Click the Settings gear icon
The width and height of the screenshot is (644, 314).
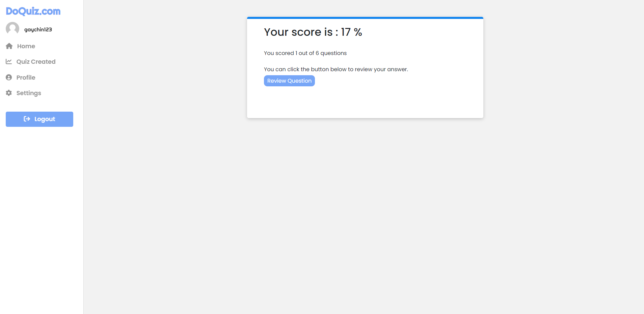[x=9, y=93]
